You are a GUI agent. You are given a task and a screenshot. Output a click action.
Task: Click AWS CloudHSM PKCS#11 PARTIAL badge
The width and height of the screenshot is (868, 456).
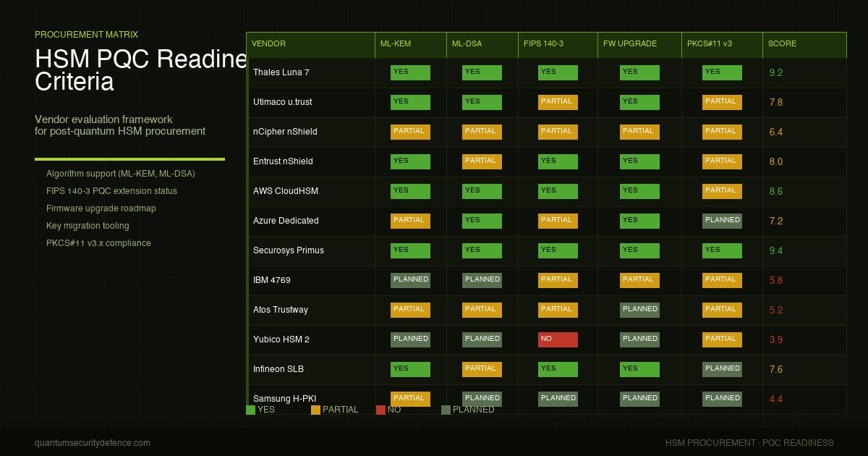(722, 191)
